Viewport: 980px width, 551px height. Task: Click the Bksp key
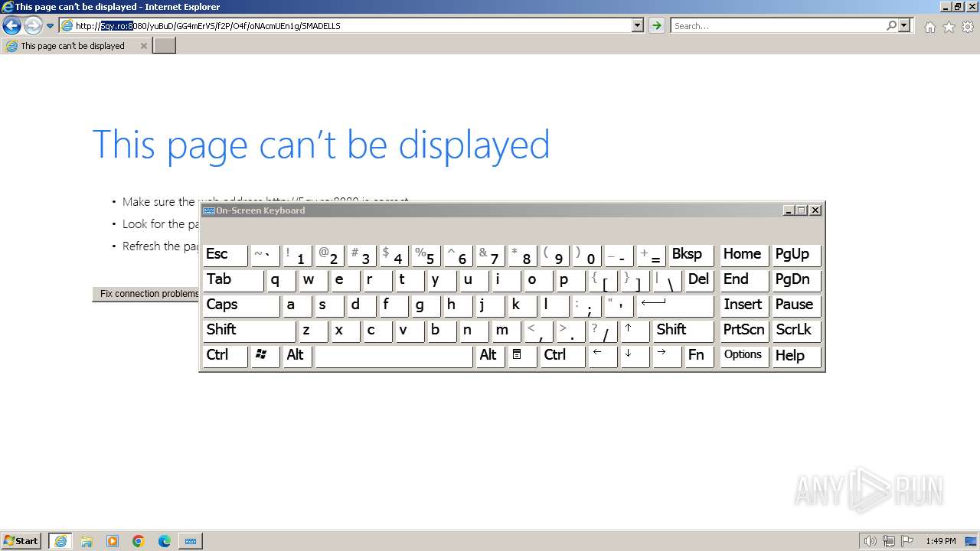(x=690, y=255)
